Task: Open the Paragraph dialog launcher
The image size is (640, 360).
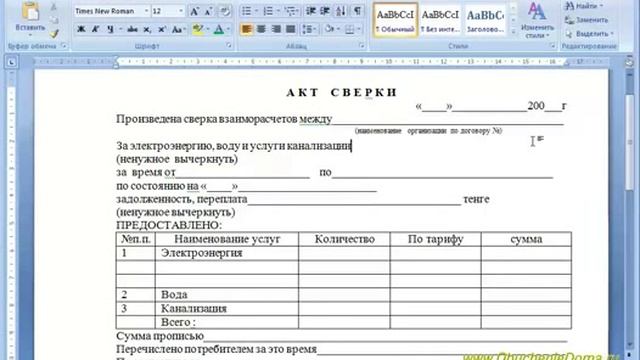Action: coord(362,46)
